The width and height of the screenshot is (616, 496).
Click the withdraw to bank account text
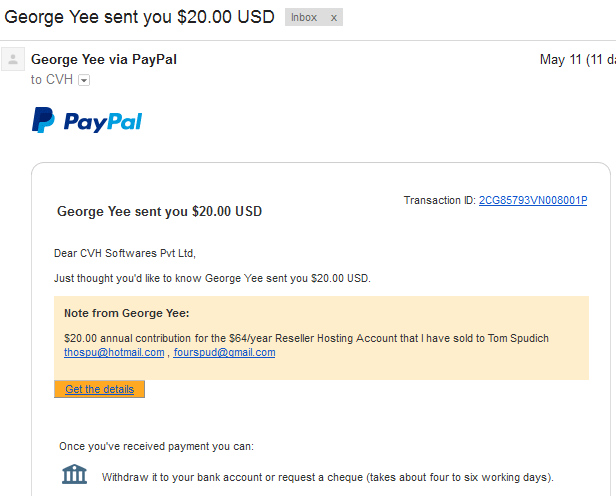(x=328, y=477)
